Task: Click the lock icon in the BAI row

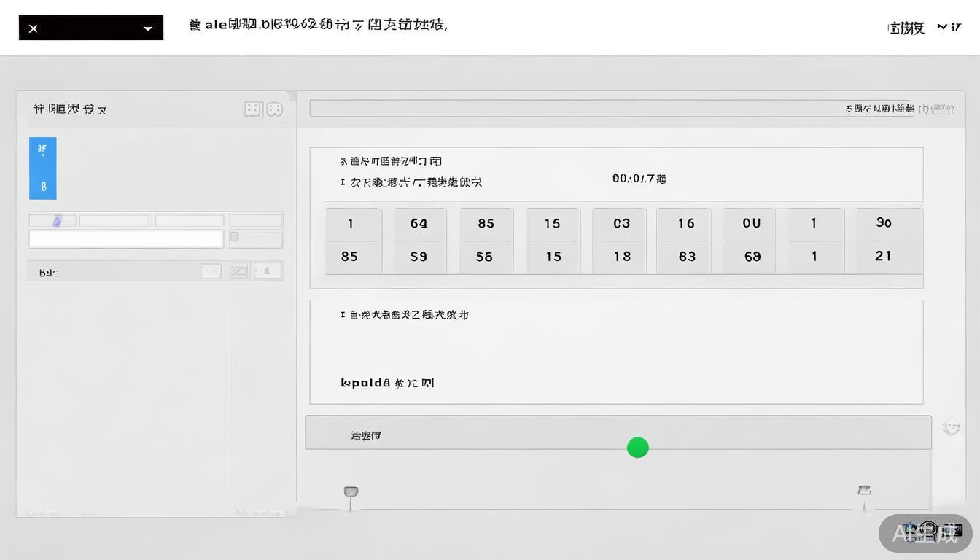Action: click(x=267, y=270)
